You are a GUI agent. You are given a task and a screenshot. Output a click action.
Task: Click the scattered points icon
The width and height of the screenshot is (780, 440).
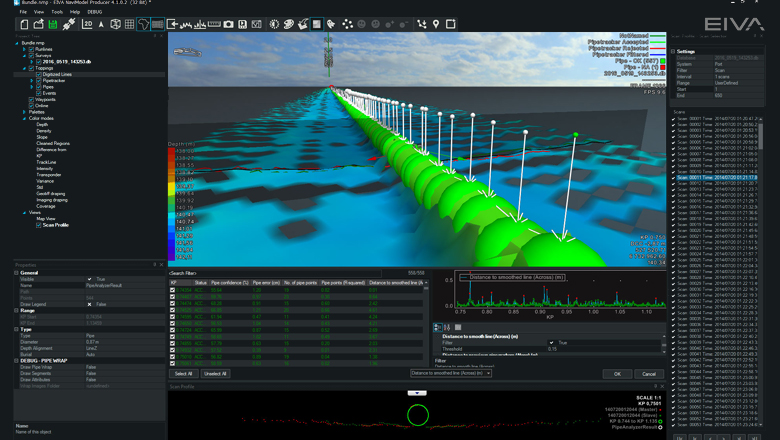[x=347, y=24]
